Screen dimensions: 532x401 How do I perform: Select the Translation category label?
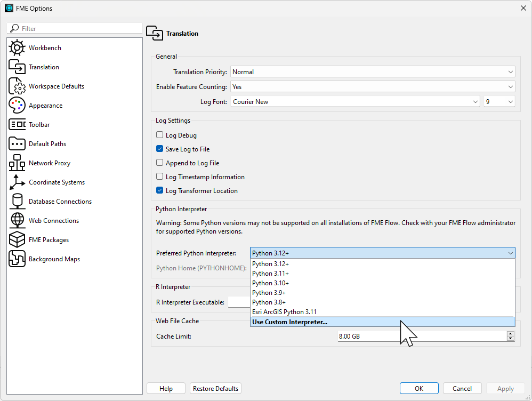[x=44, y=67]
